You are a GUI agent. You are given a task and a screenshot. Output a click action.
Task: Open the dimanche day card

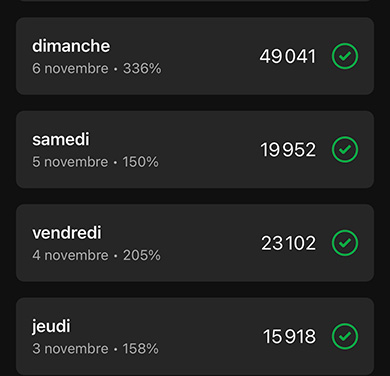click(x=195, y=56)
